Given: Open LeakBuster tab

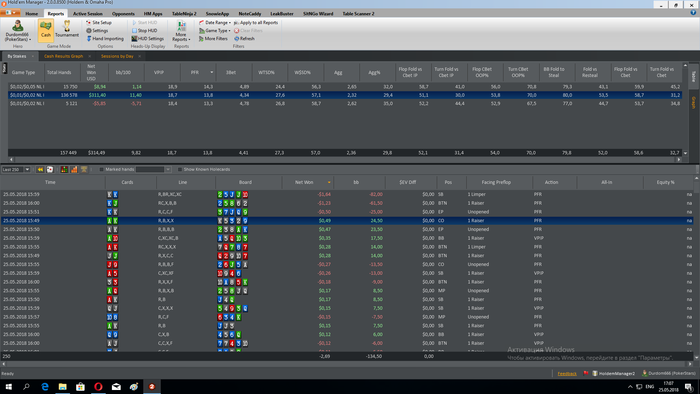Looking at the screenshot, I should point(282,13).
